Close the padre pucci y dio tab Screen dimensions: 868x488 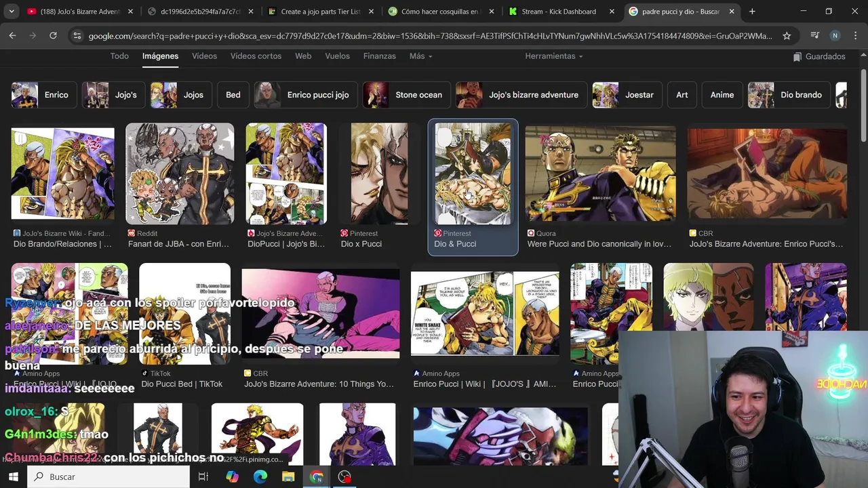pos(732,12)
